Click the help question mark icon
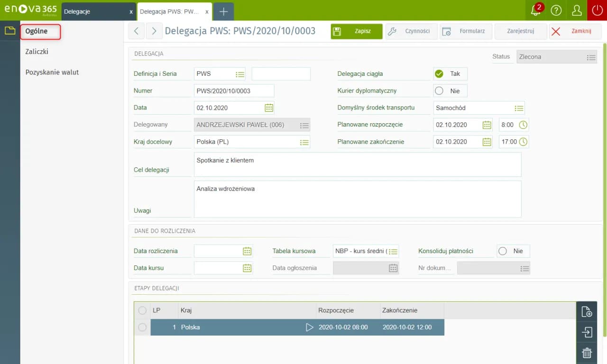Screen dimensions: 607x364 click(556, 10)
